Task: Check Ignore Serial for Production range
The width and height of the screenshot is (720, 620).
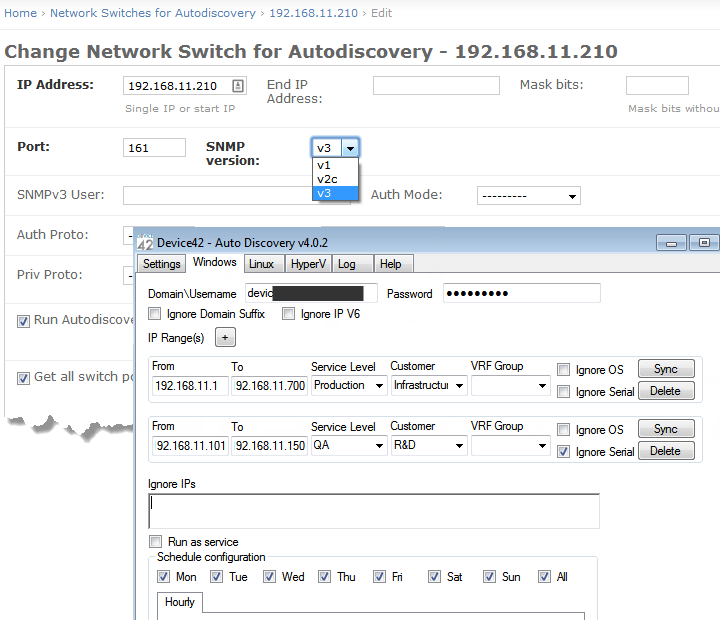Action: pyautogui.click(x=563, y=392)
